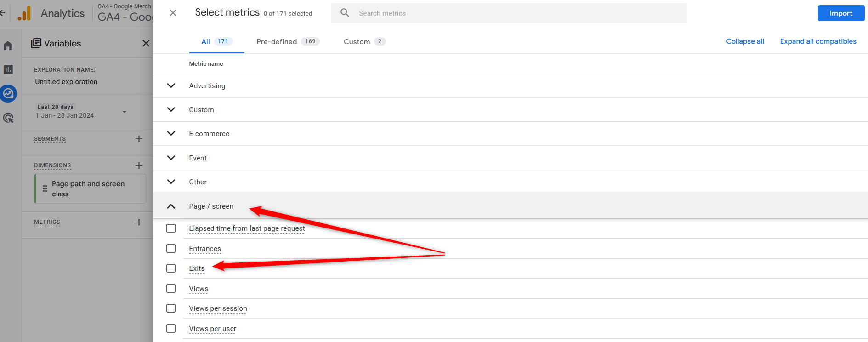Click Expand all compatibles link
This screenshot has height=342, width=868.
(818, 41)
